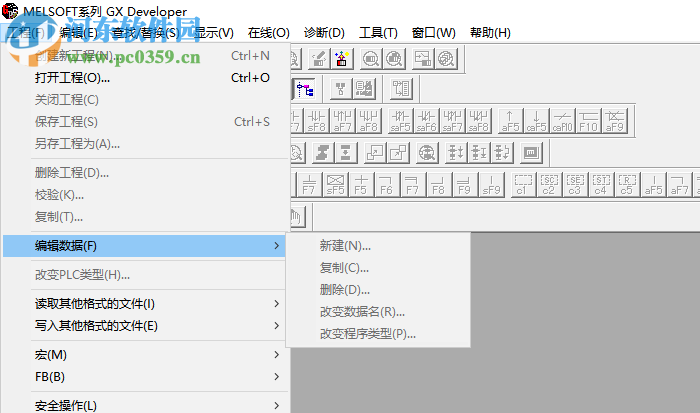Viewport: 700px width, 413px height.
Task: Choose 校验(K)... menu entry
Action: (x=146, y=195)
